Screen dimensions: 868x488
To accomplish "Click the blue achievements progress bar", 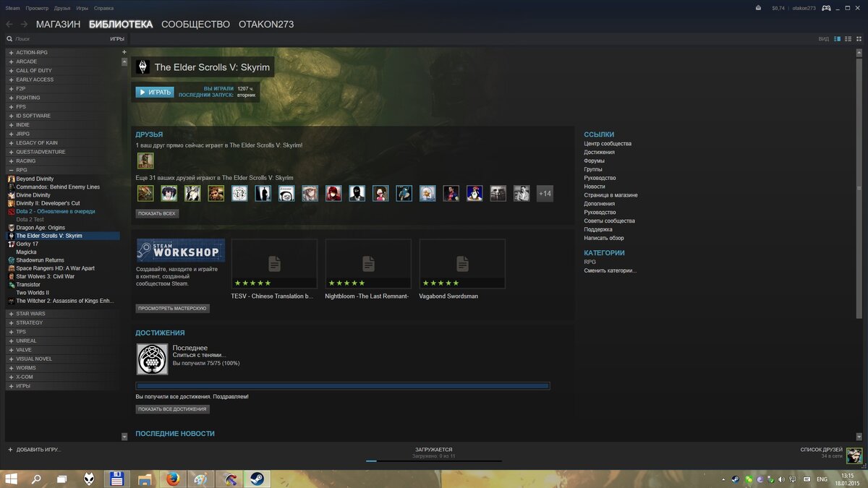I will point(342,386).
